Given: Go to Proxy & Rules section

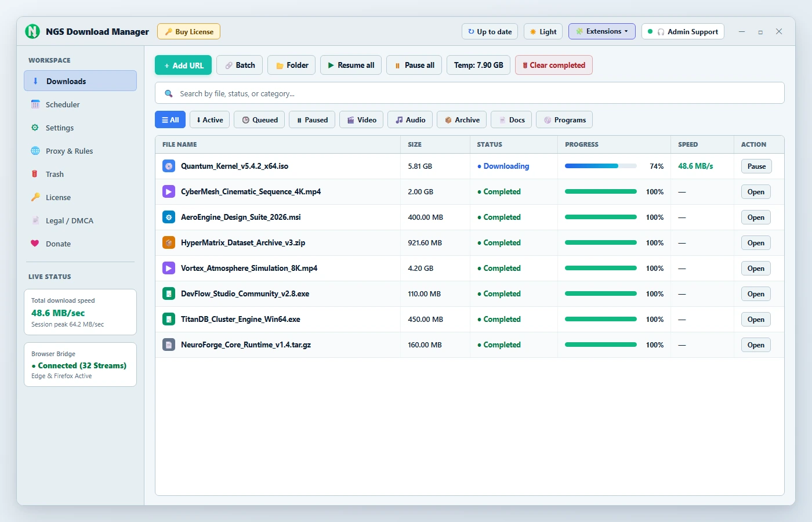Looking at the screenshot, I should pos(80,151).
